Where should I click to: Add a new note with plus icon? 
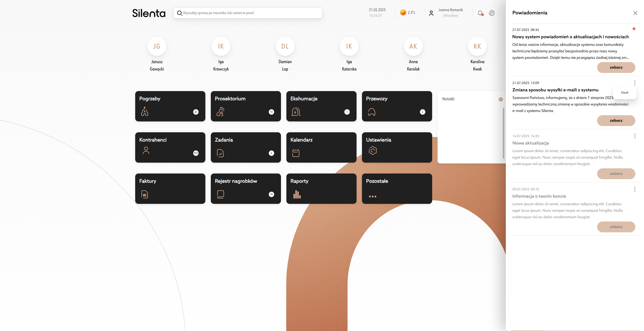[501, 99]
